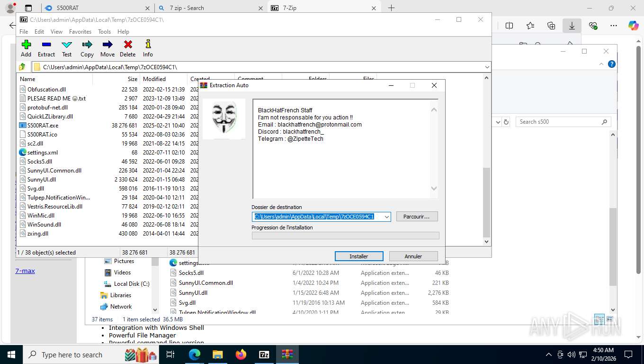
Task: Expand the destination folder dropdown arrow
Action: pos(387,217)
